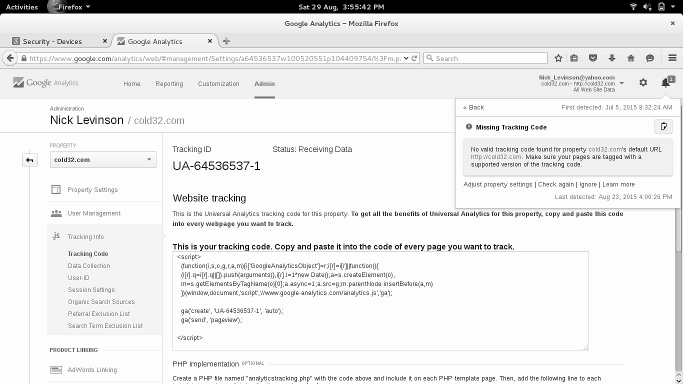Open AdWords Linking in the sidebar
This screenshot has height=384, width=683.
coord(92,370)
